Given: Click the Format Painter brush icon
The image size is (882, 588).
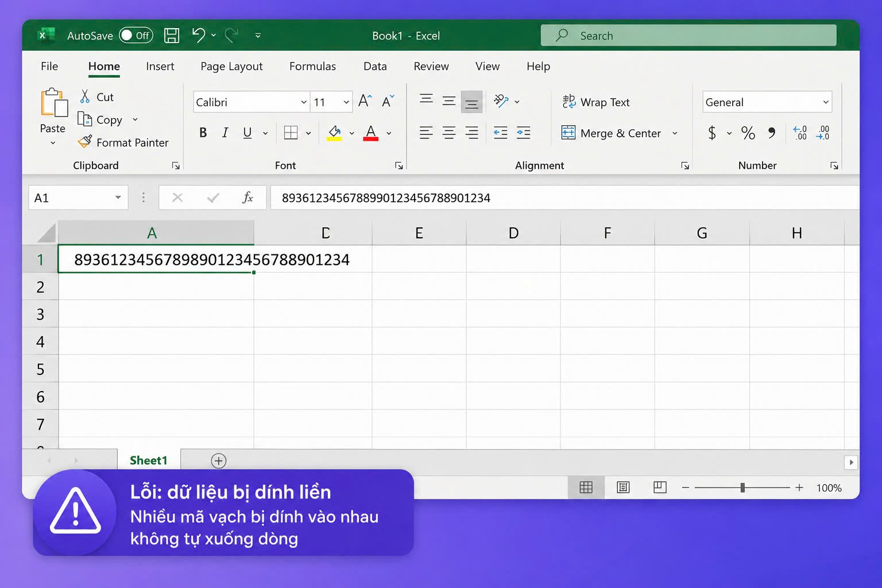Looking at the screenshot, I should pos(85,141).
